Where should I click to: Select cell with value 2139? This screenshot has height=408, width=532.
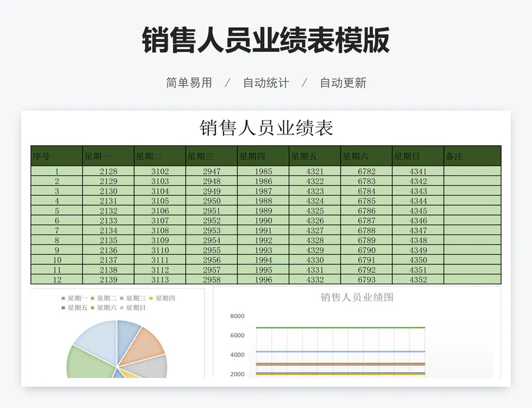coord(108,280)
